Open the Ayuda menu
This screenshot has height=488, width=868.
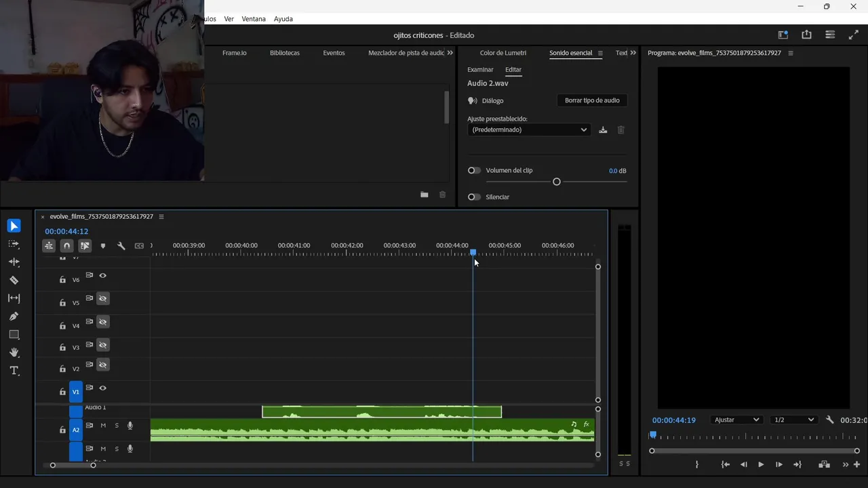pyautogui.click(x=283, y=19)
